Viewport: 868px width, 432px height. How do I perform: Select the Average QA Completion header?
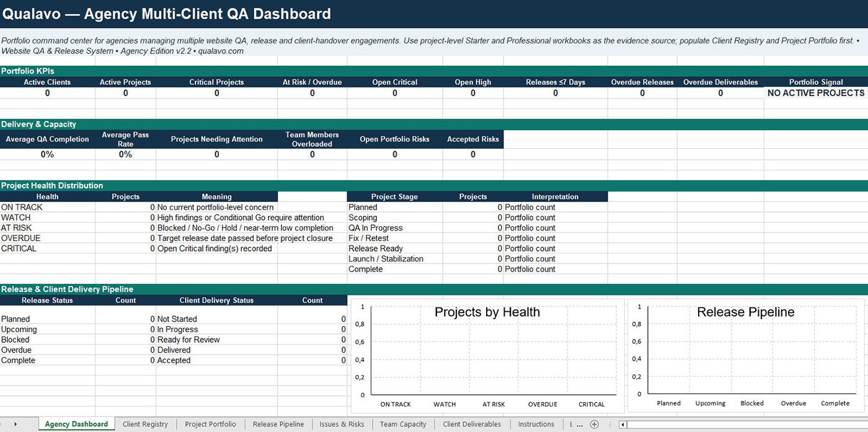coord(47,139)
